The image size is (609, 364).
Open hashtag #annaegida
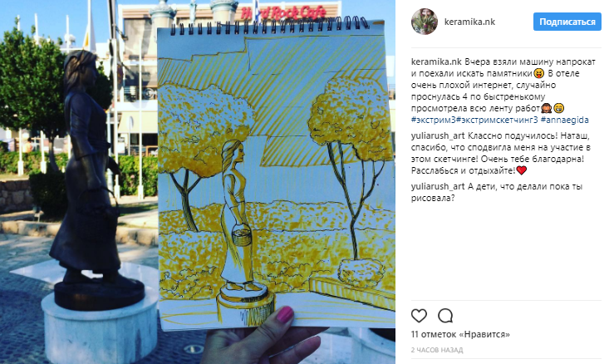click(x=564, y=120)
